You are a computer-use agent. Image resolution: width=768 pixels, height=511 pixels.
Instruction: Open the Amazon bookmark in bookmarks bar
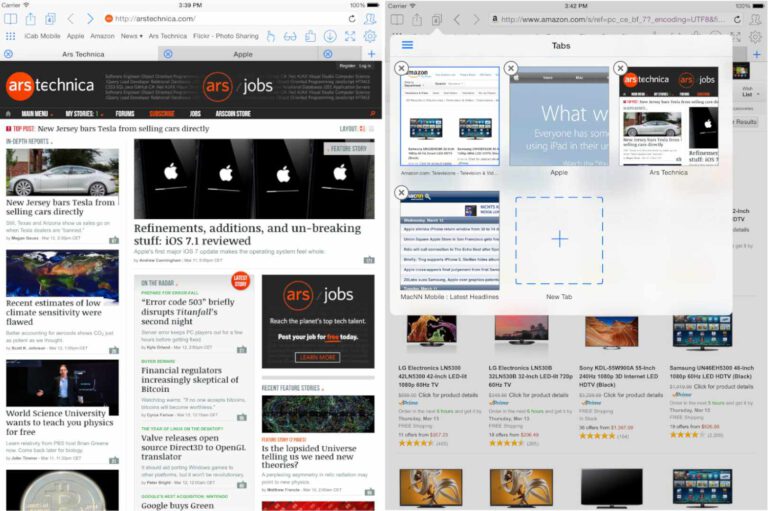pos(102,36)
